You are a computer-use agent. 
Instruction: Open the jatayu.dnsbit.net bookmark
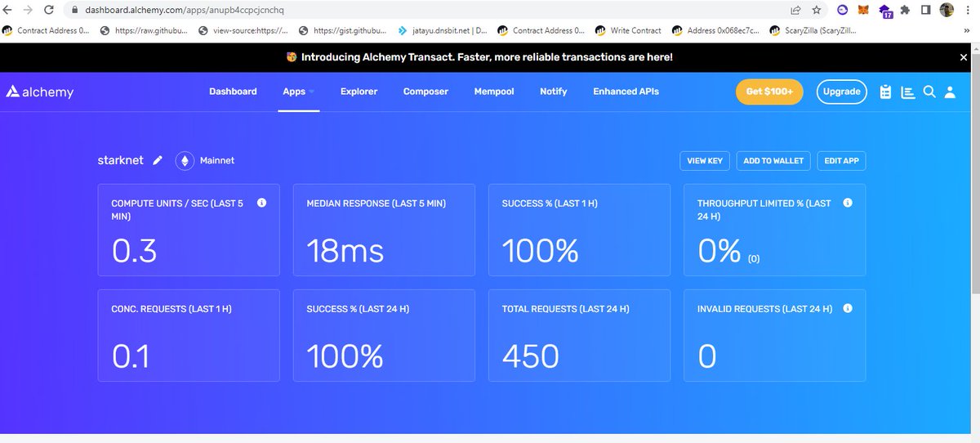(x=443, y=31)
